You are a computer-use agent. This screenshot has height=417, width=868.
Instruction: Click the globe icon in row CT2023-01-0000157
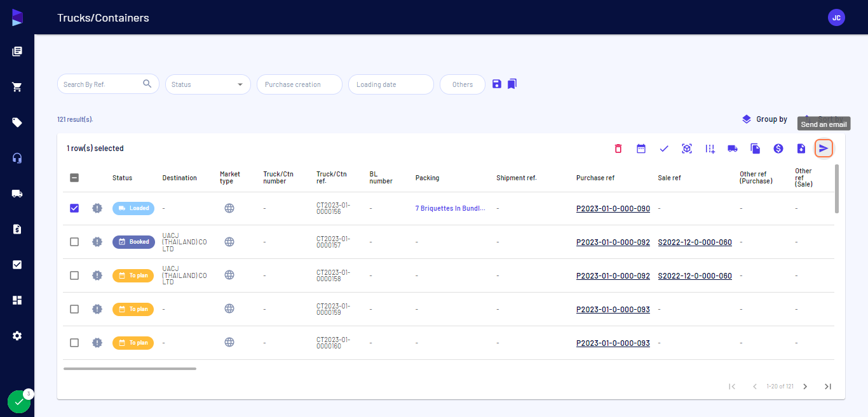[x=229, y=242]
